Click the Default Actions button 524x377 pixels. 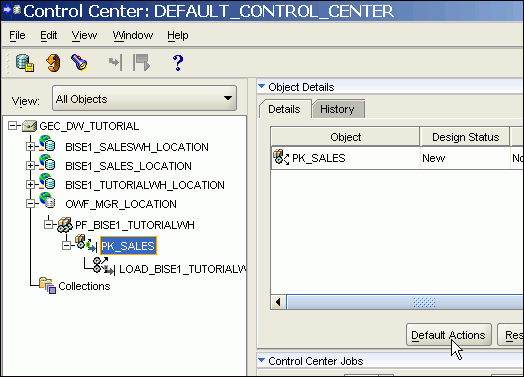(x=448, y=335)
